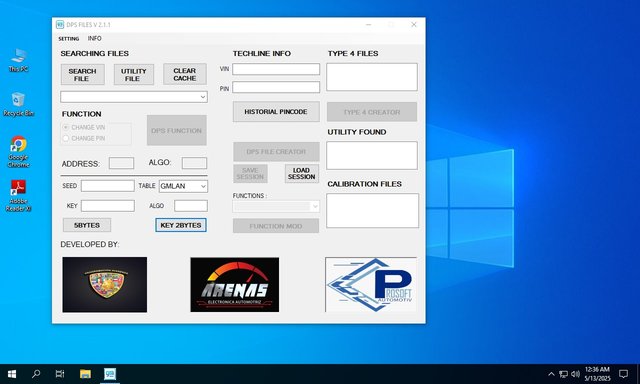The height and width of the screenshot is (384, 640).
Task: Click the VIN text field
Action: click(x=276, y=69)
